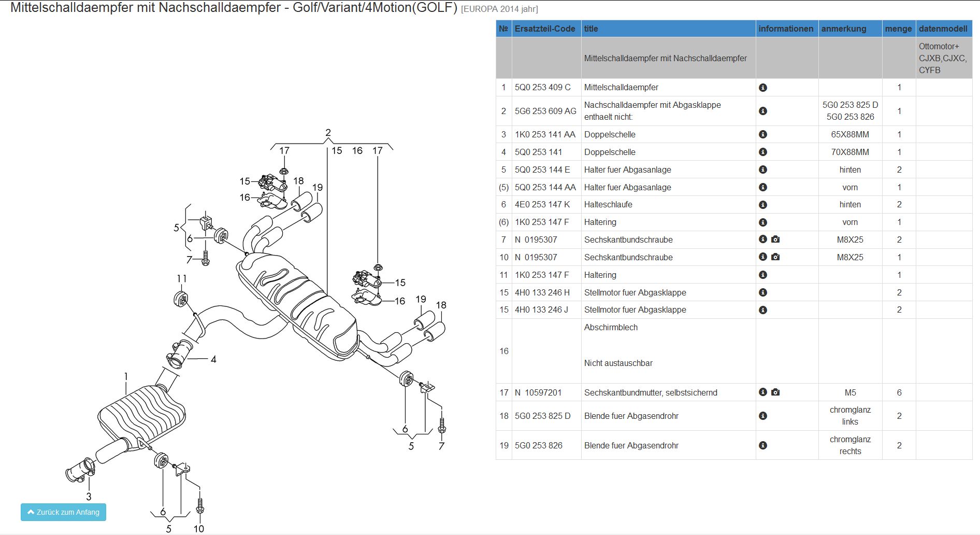Open info icon for Doppelschelle 65X88MM

762,134
